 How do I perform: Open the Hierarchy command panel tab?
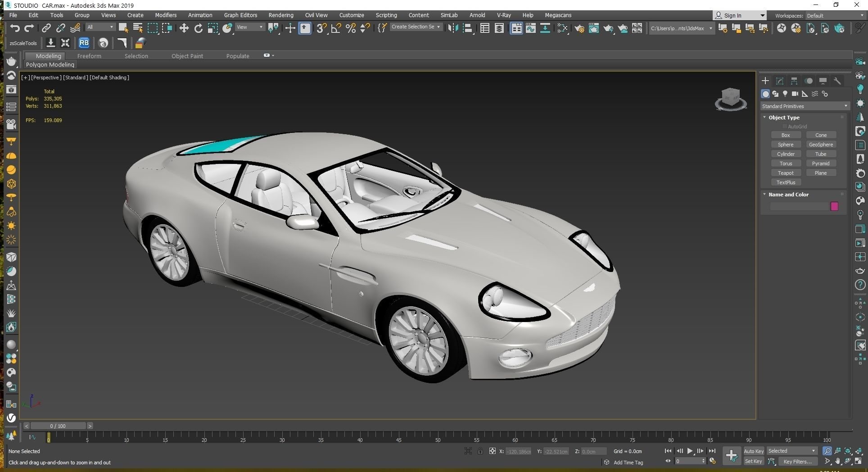(x=794, y=81)
